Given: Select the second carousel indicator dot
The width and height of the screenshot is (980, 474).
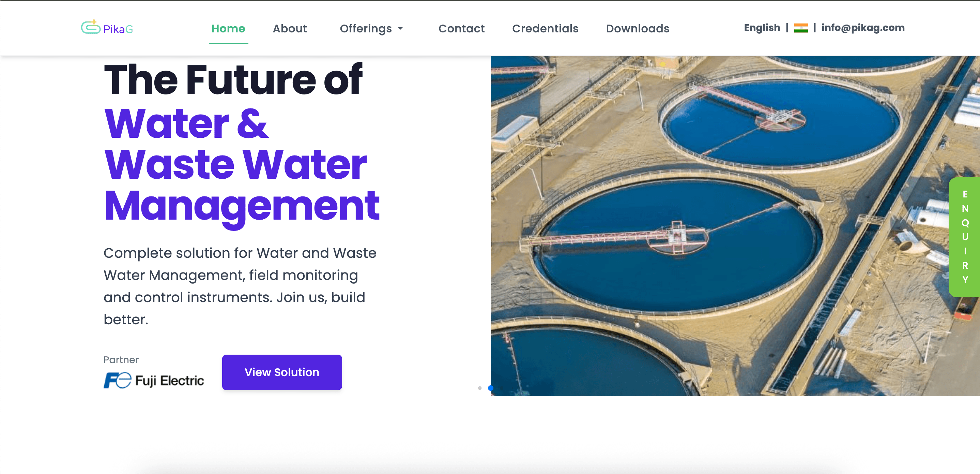Looking at the screenshot, I should (x=490, y=388).
